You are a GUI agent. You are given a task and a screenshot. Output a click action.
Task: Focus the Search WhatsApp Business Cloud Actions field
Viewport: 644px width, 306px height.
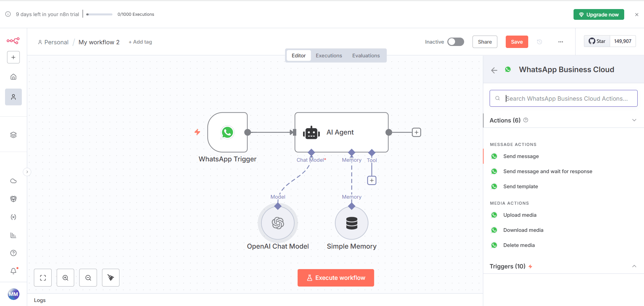coord(566,98)
